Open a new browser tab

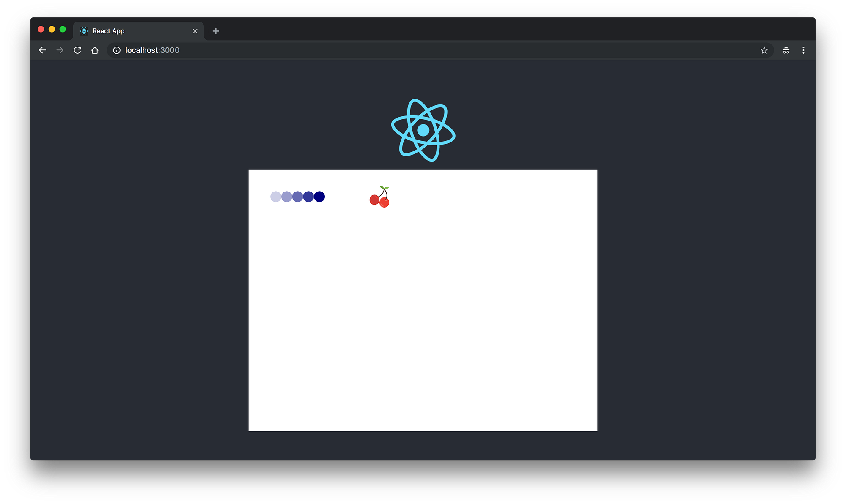(216, 31)
